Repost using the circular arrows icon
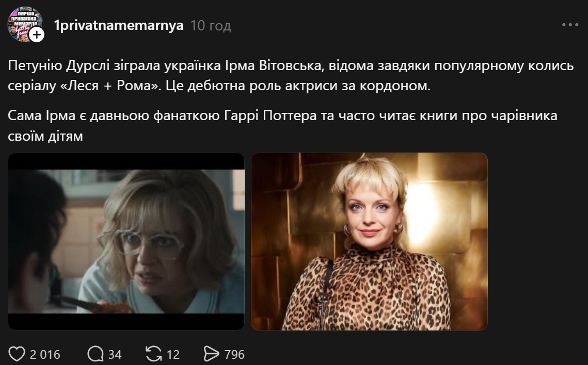 tap(154, 354)
